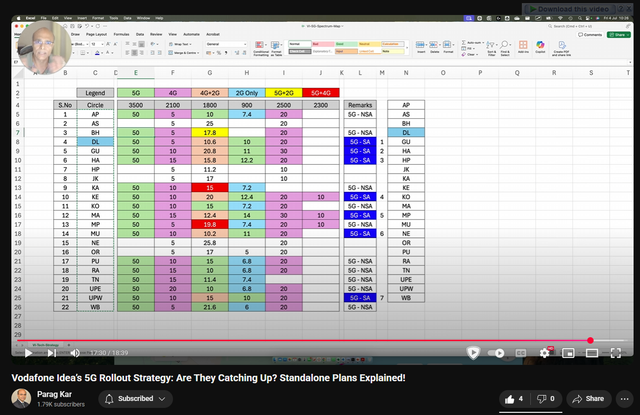Open the Formulas ribbon tab
Image resolution: width=640 pixels, height=415 pixels.
tap(121, 34)
